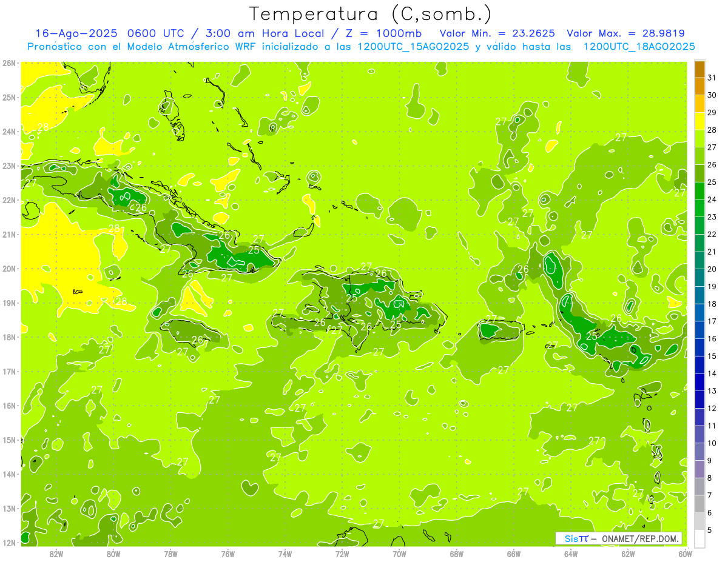Pick the legend swatch between 20 and 21
The image size is (728, 562).
[699, 261]
